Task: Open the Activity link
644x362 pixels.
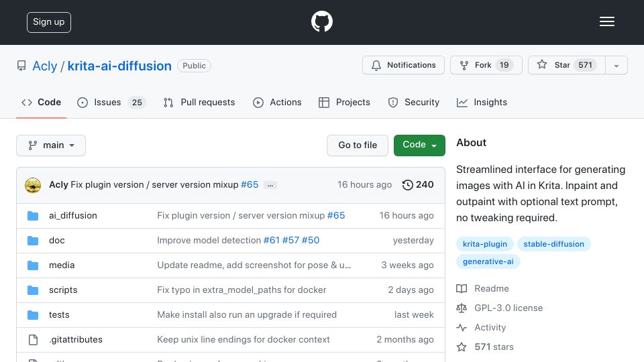Action: [x=490, y=328]
